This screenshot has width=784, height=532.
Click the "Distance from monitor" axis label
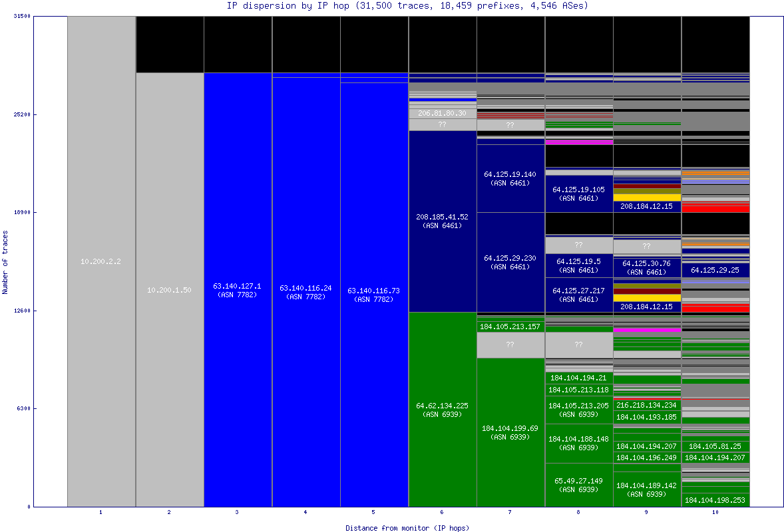coord(407,528)
